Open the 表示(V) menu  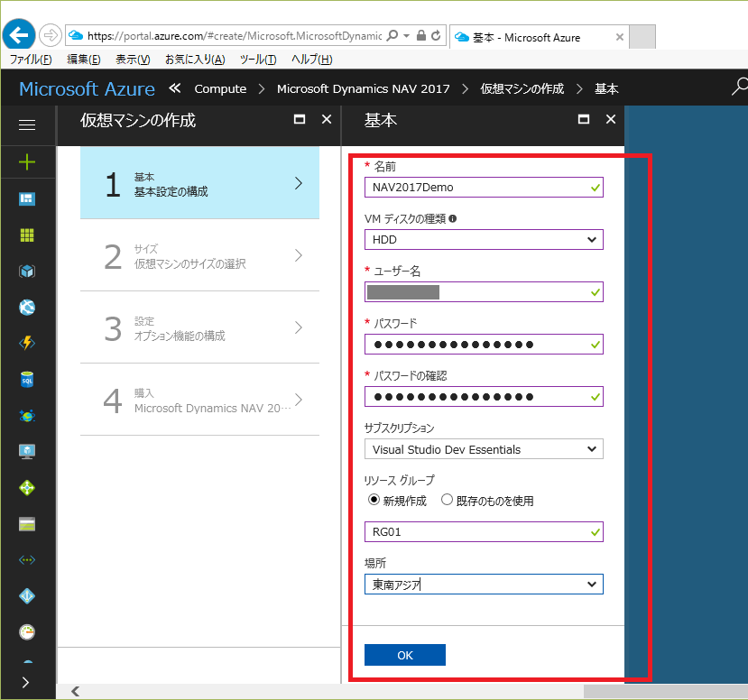pyautogui.click(x=133, y=60)
